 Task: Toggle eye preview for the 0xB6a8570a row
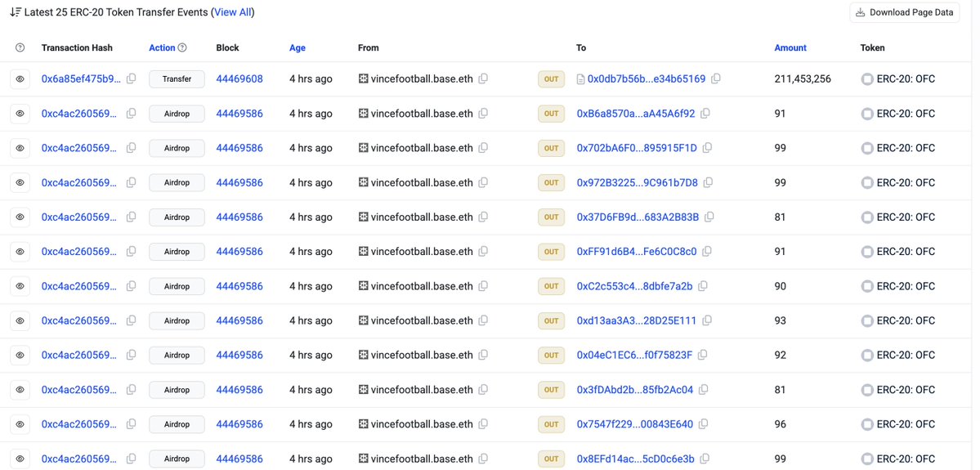tap(20, 114)
